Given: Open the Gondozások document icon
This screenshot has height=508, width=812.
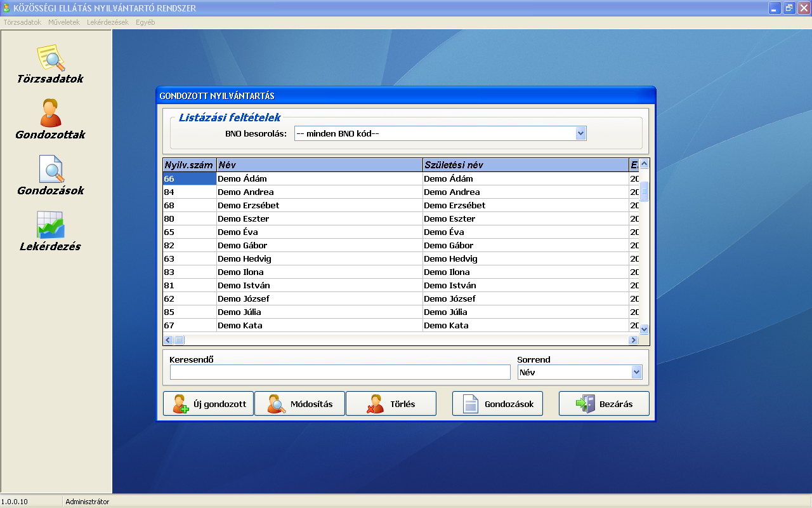Looking at the screenshot, I should click(51, 170).
